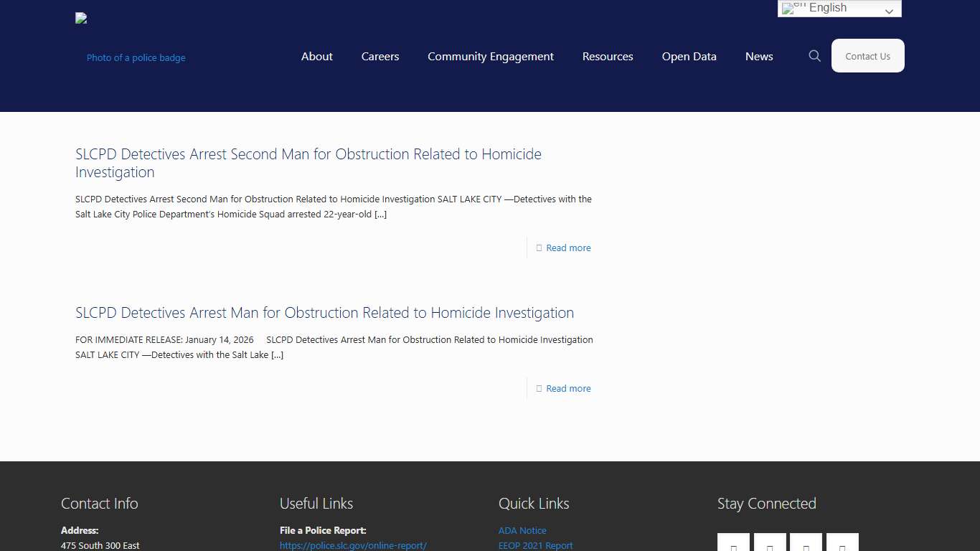Expand the English language selector dropdown
Image resolution: width=980 pixels, height=551 pixels.
839,9
